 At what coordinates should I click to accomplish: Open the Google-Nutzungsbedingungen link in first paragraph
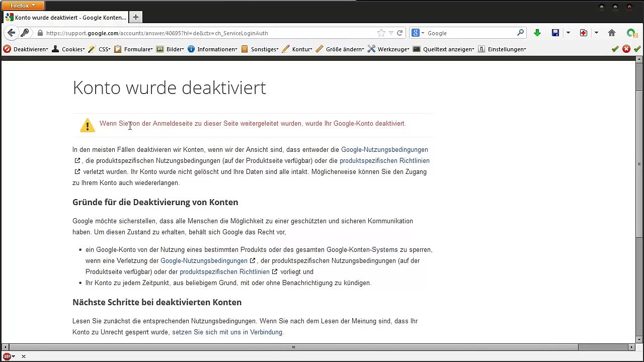(384, 150)
